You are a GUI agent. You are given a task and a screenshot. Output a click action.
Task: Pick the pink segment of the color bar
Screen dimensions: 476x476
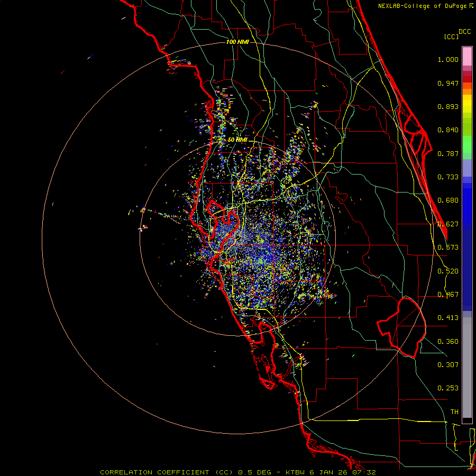[x=467, y=57]
